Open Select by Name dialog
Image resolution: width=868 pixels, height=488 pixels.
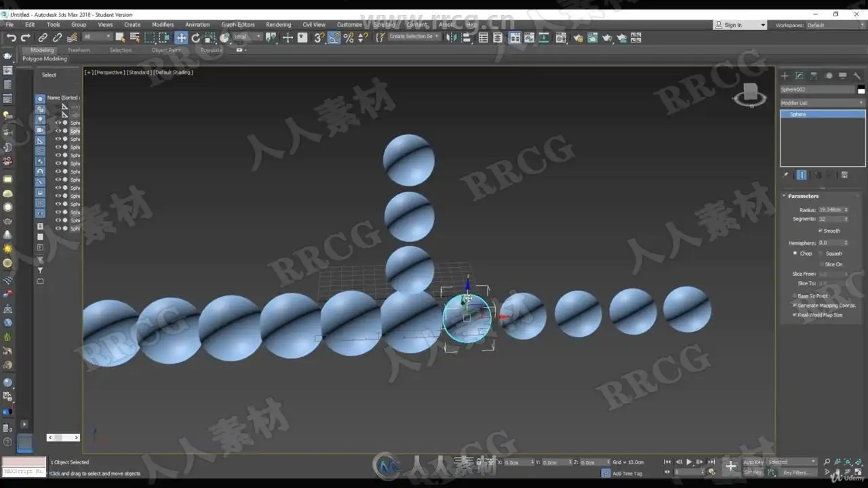coord(134,38)
